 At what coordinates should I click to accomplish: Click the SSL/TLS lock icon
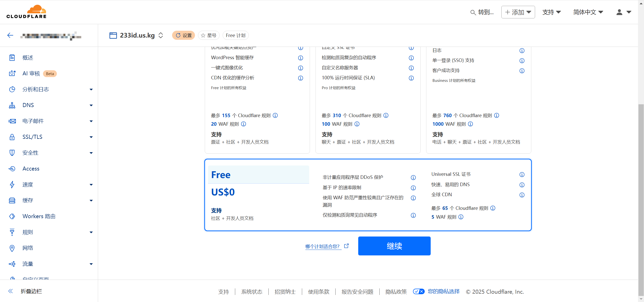[12, 137]
